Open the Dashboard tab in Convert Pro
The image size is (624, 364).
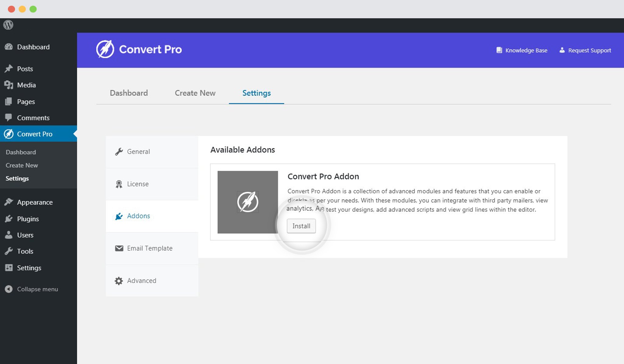click(x=129, y=93)
